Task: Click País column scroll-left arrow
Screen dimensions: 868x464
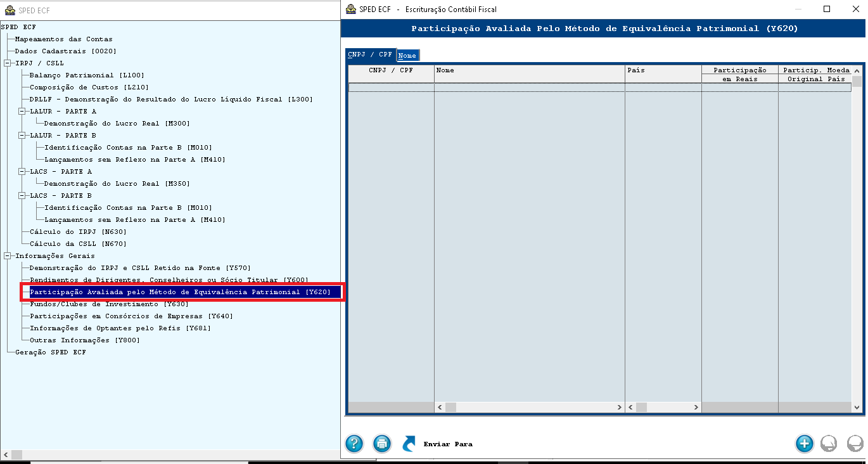Action: click(x=630, y=408)
